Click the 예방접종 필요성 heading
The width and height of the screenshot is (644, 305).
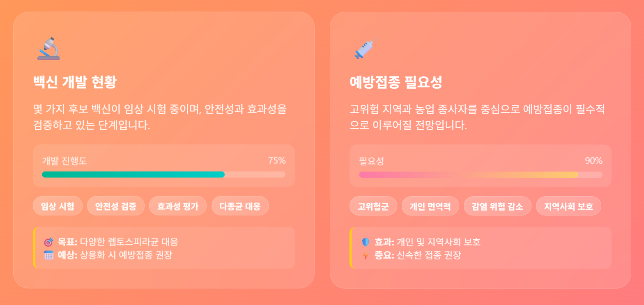(396, 83)
